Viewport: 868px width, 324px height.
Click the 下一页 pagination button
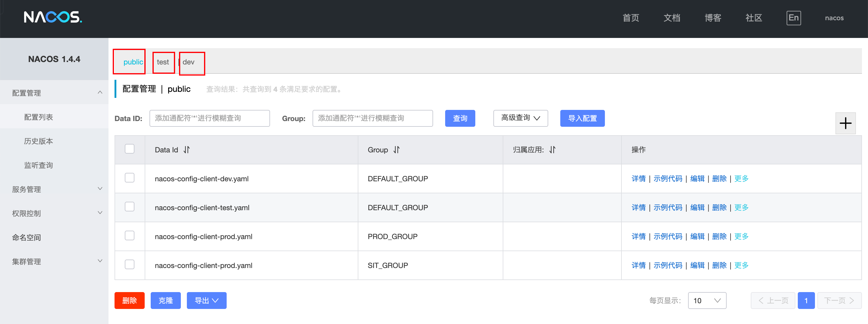click(839, 301)
